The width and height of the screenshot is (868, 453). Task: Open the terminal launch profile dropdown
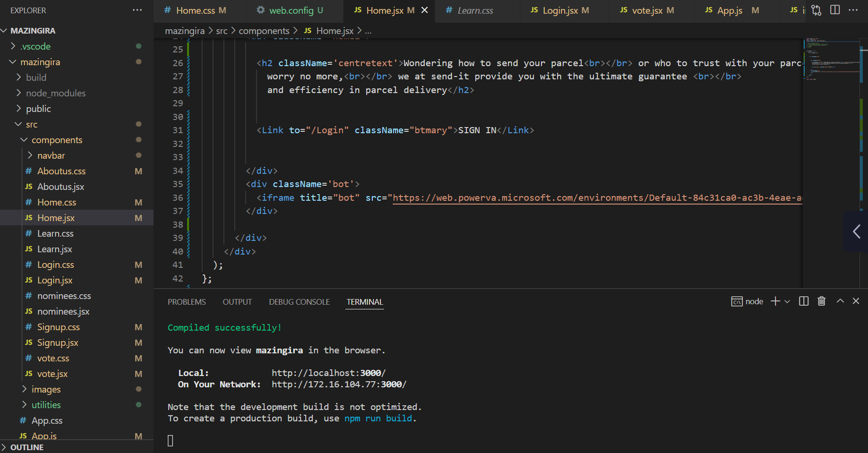pos(787,301)
